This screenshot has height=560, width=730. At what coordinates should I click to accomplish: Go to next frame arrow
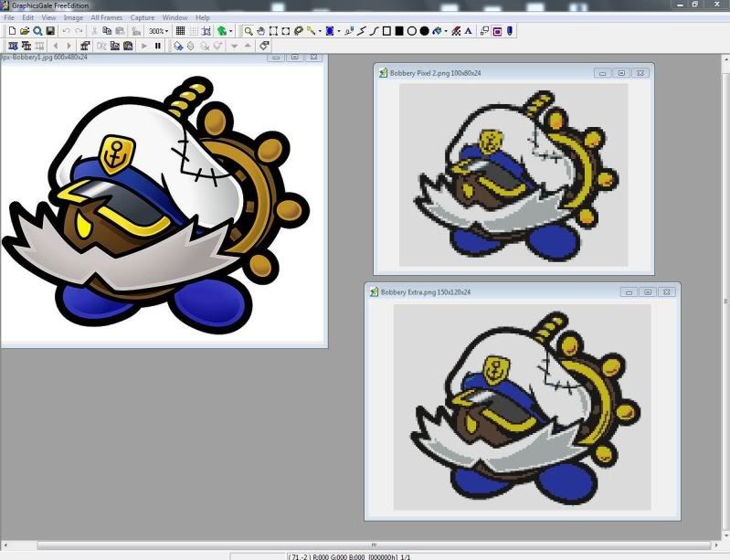[69, 46]
